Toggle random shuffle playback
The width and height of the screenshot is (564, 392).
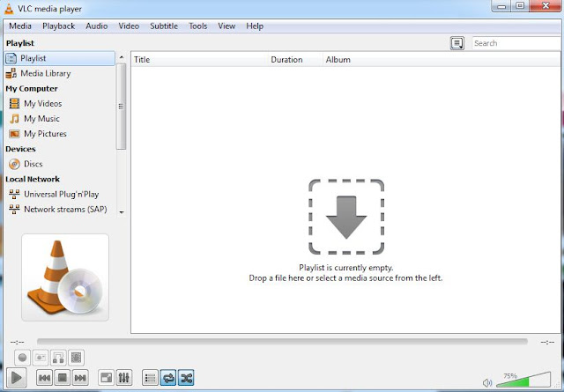click(x=186, y=378)
